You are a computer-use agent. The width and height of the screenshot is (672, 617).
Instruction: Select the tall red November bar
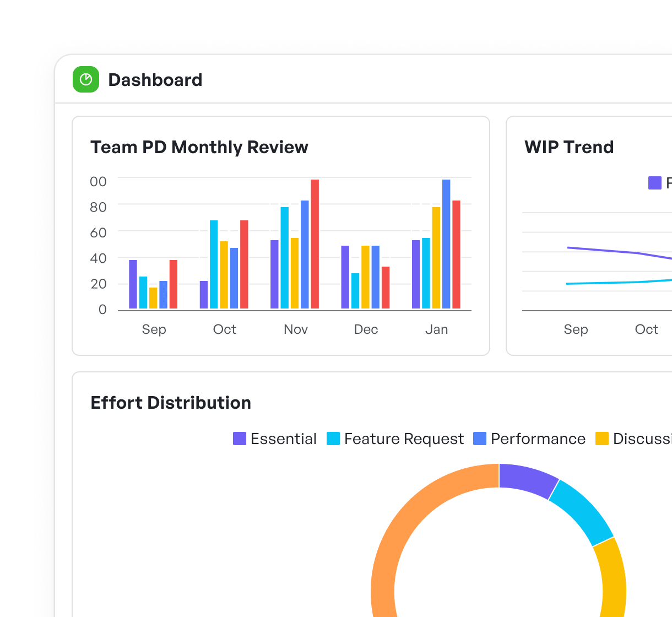[x=315, y=244]
